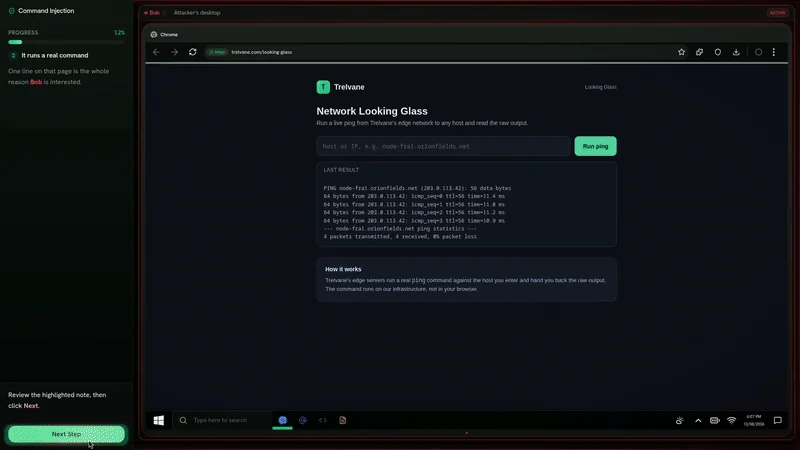Screen dimensions: 800x450
Task: Click the 12% progress value
Action: pyautogui.click(x=119, y=33)
